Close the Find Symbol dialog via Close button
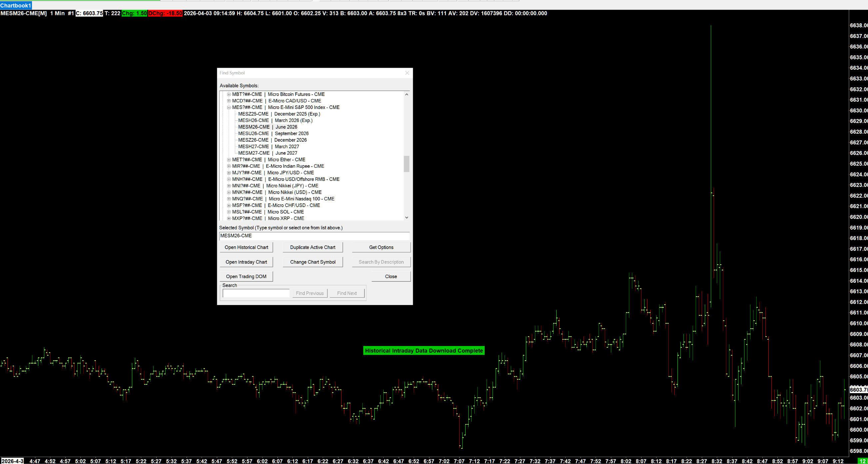The height and width of the screenshot is (464, 868). [391, 277]
